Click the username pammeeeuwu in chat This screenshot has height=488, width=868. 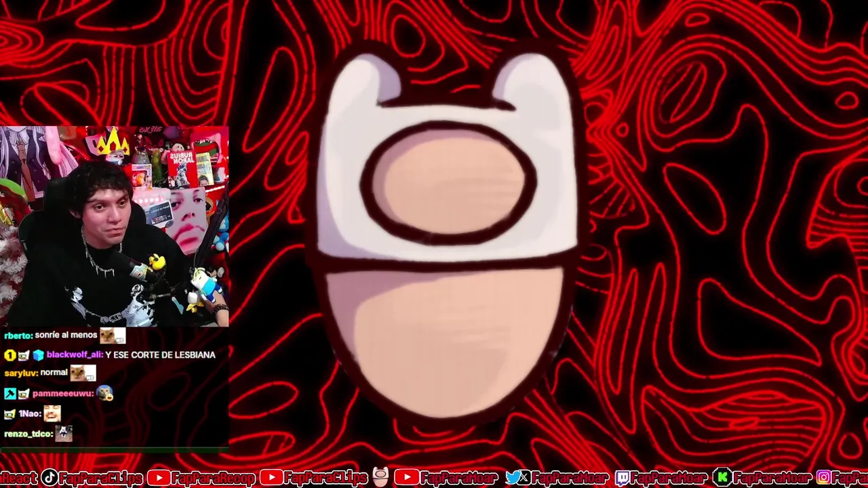point(62,394)
